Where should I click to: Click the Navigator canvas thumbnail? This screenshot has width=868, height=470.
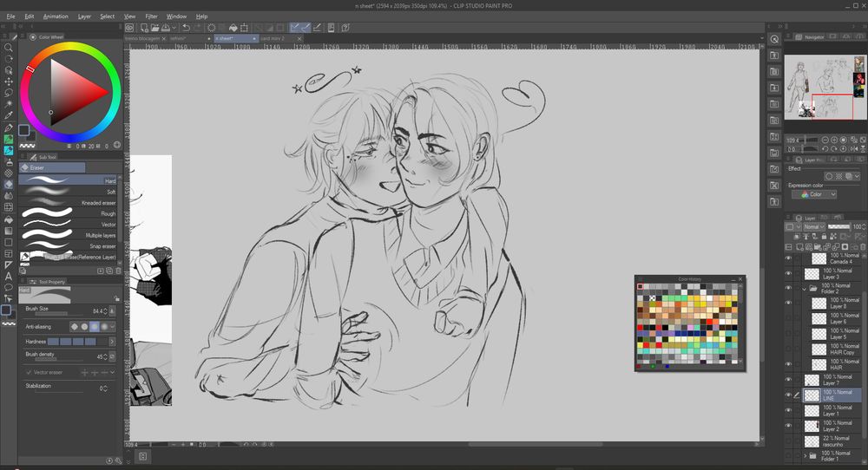point(825,87)
